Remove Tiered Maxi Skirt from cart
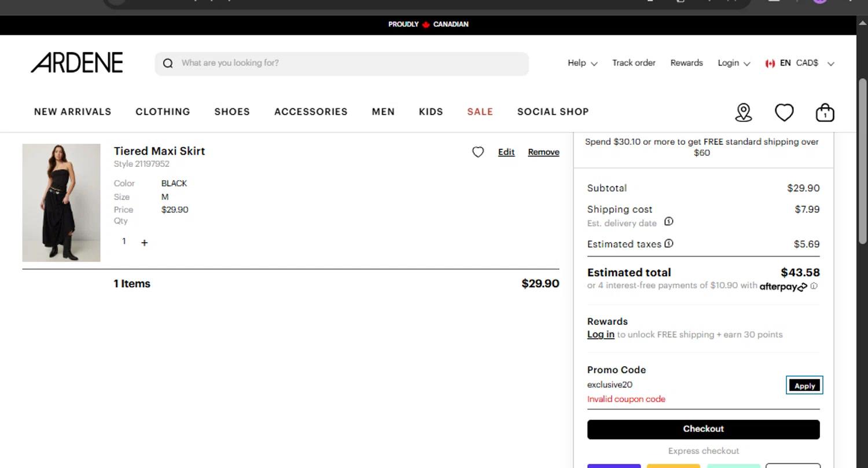This screenshot has height=468, width=868. 543,152
